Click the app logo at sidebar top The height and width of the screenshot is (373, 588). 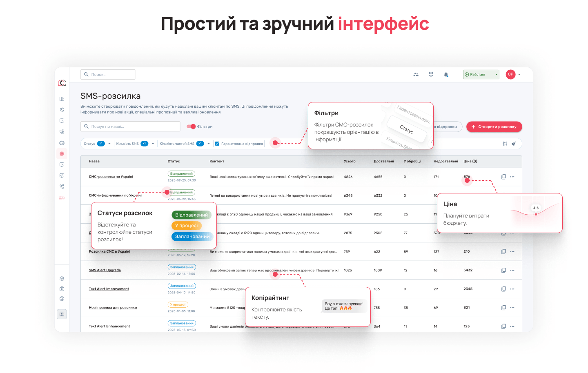click(x=62, y=83)
